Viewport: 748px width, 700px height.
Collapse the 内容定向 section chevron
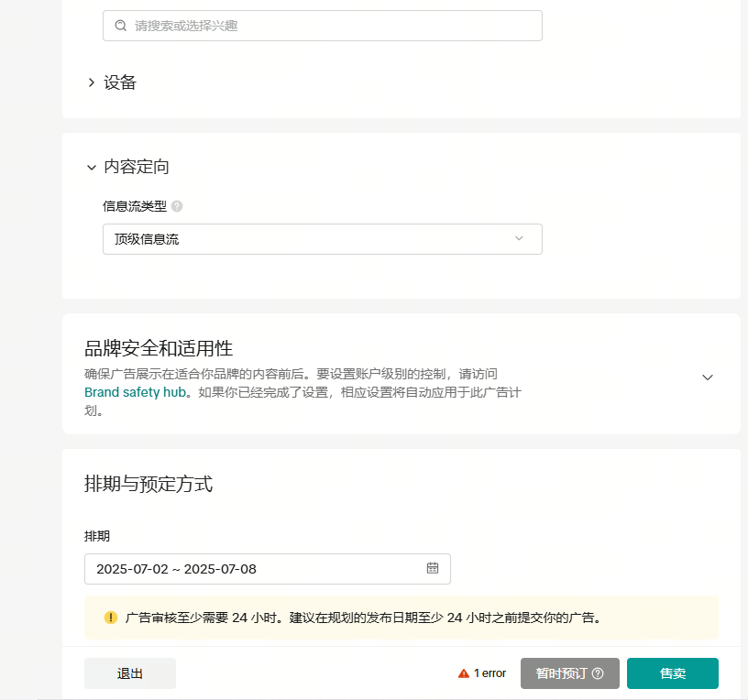click(91, 167)
